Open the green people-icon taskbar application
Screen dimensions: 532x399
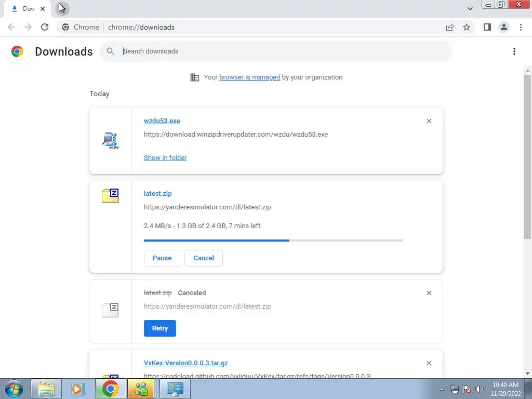click(141, 389)
